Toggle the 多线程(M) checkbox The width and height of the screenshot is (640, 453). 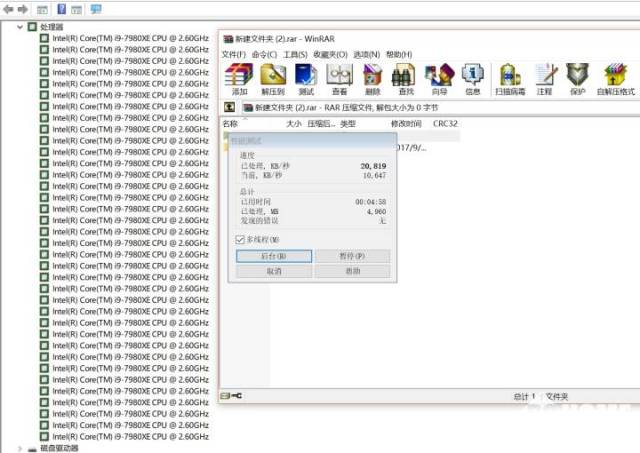tap(240, 239)
